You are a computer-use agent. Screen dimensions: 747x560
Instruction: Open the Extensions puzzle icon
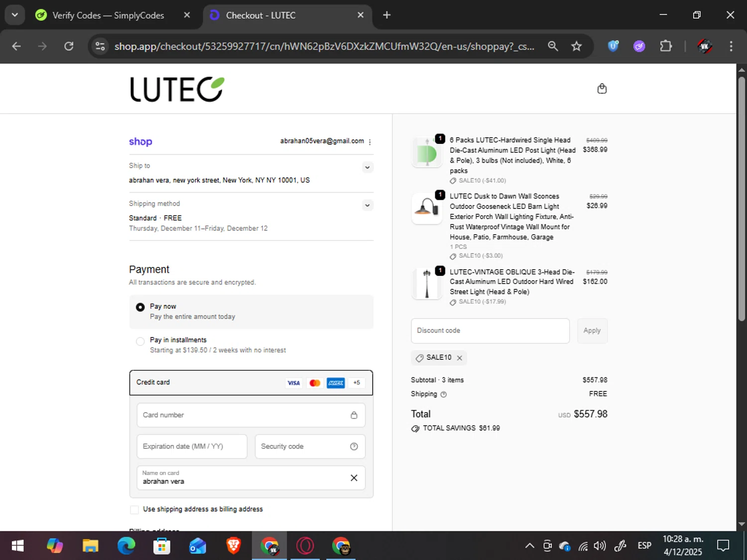click(x=666, y=46)
